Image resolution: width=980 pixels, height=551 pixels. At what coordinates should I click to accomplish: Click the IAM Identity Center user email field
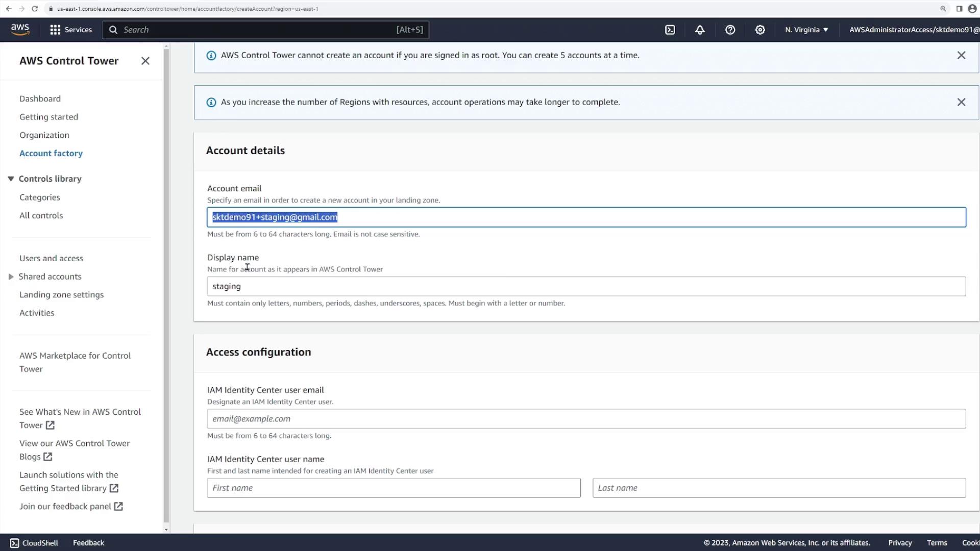pyautogui.click(x=586, y=419)
